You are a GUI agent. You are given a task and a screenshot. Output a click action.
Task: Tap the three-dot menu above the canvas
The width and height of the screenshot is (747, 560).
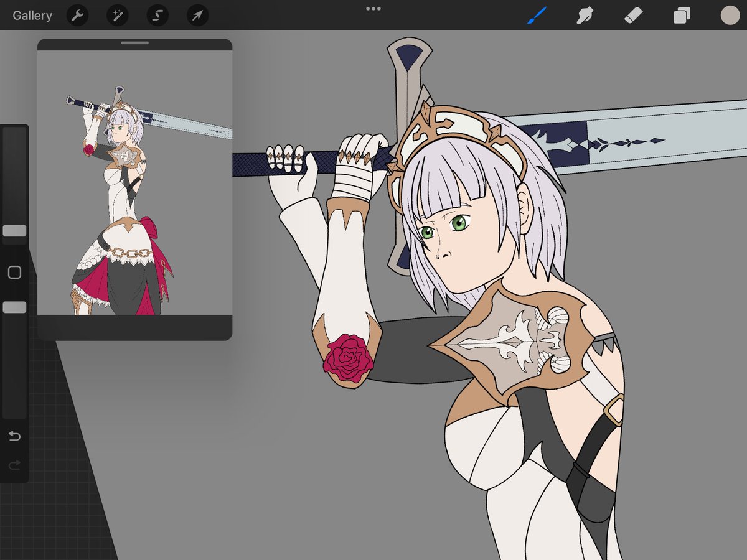point(374,9)
